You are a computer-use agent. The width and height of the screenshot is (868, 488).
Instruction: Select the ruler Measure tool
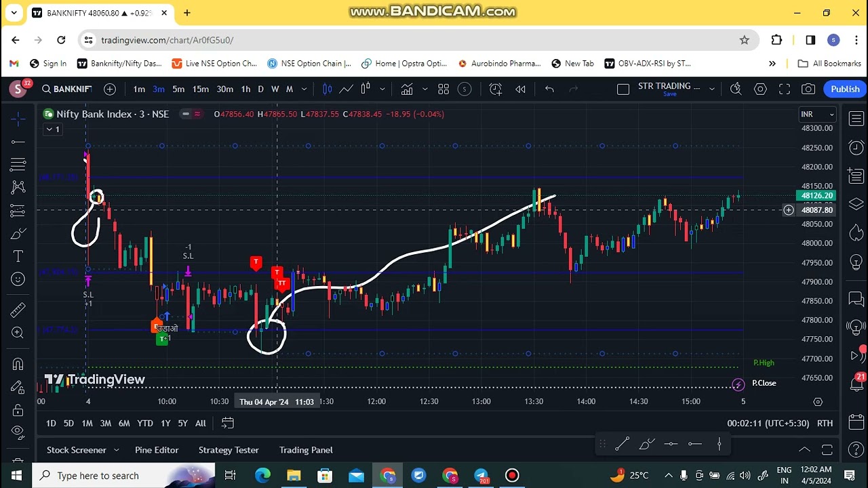pyautogui.click(x=18, y=310)
